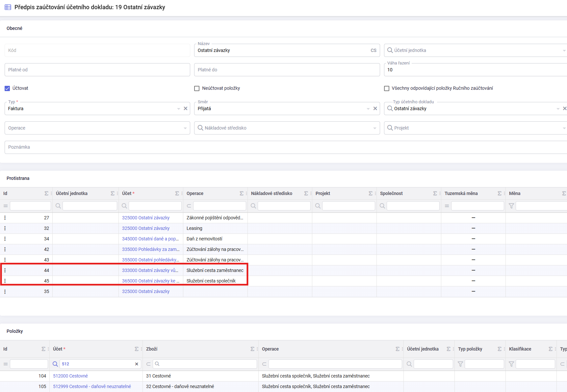The width and height of the screenshot is (567, 392).
Task: Sort by Položky Operace column header
Action: [x=270, y=349]
